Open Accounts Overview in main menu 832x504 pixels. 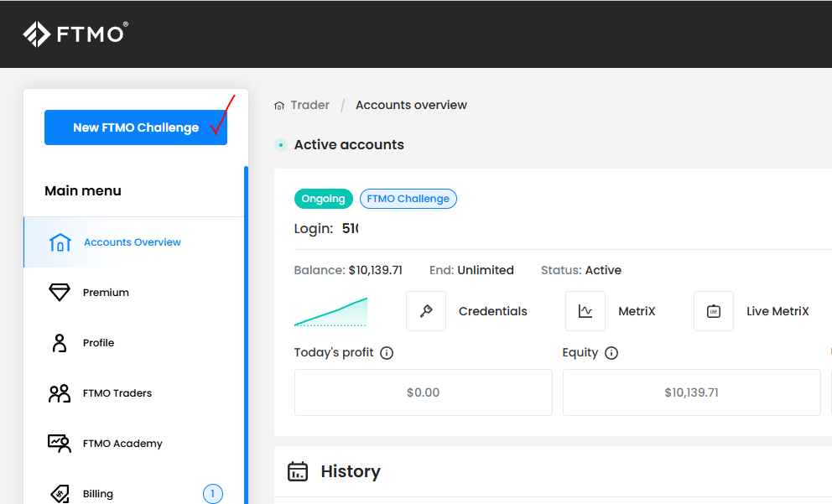pos(133,242)
